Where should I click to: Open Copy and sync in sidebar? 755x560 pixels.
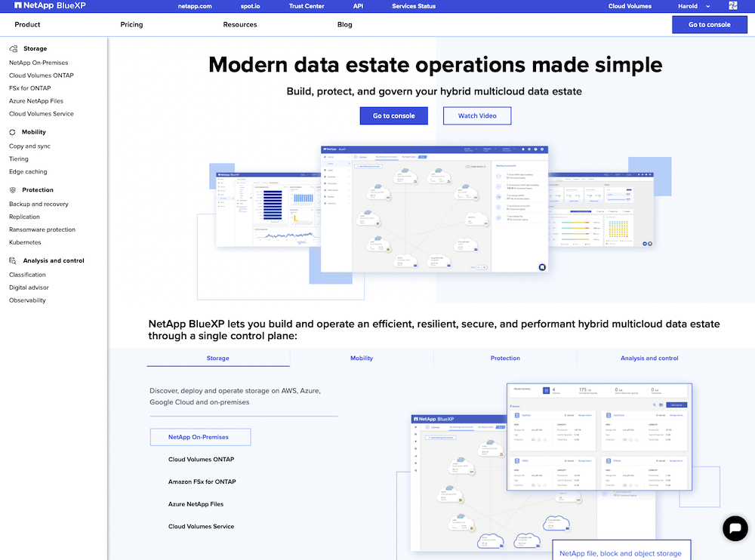coord(30,146)
